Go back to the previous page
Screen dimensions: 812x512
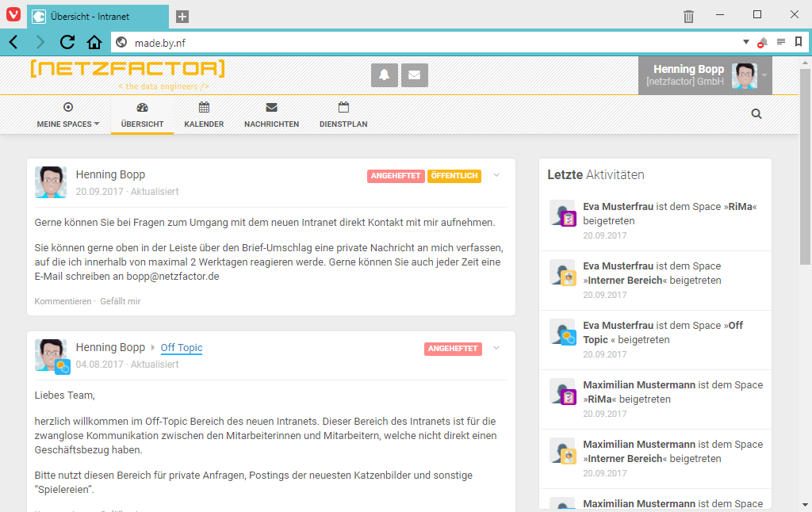14,42
